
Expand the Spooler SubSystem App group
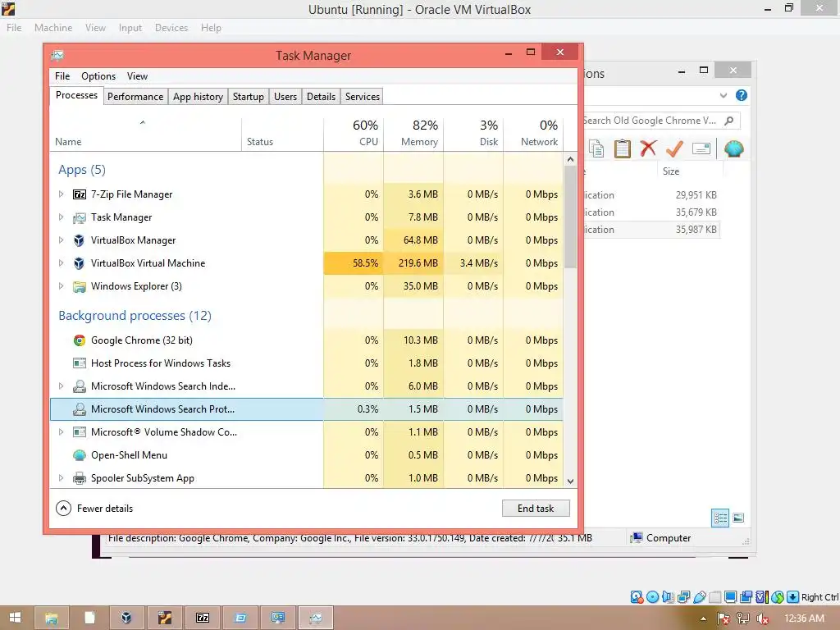61,478
